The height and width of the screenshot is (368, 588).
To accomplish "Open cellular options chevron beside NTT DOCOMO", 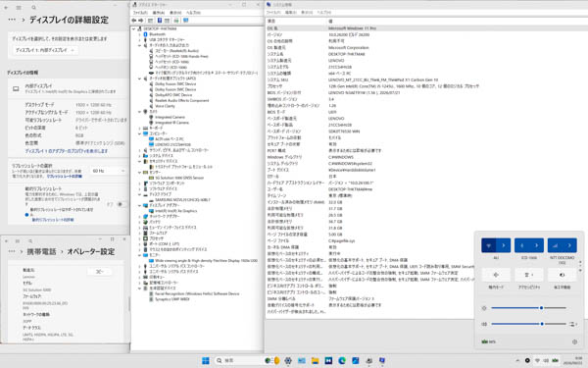I will click(569, 245).
